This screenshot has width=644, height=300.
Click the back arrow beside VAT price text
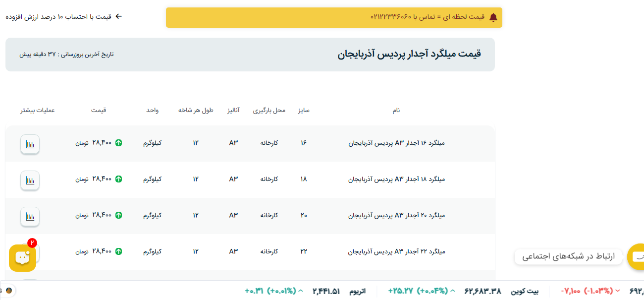(118, 16)
